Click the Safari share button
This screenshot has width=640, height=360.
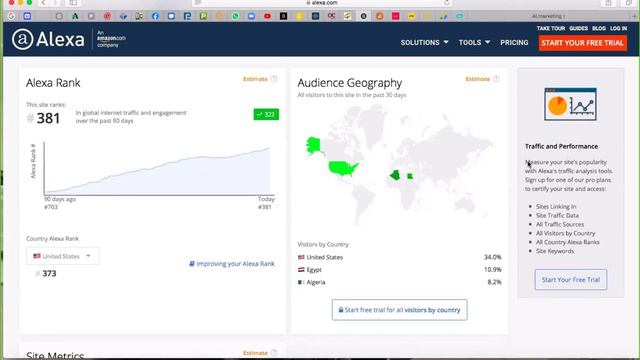[x=609, y=2]
